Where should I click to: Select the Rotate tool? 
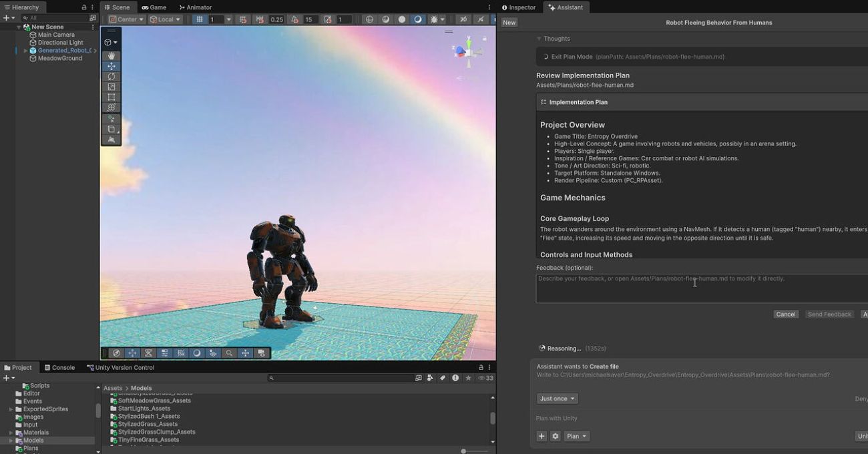(x=112, y=77)
